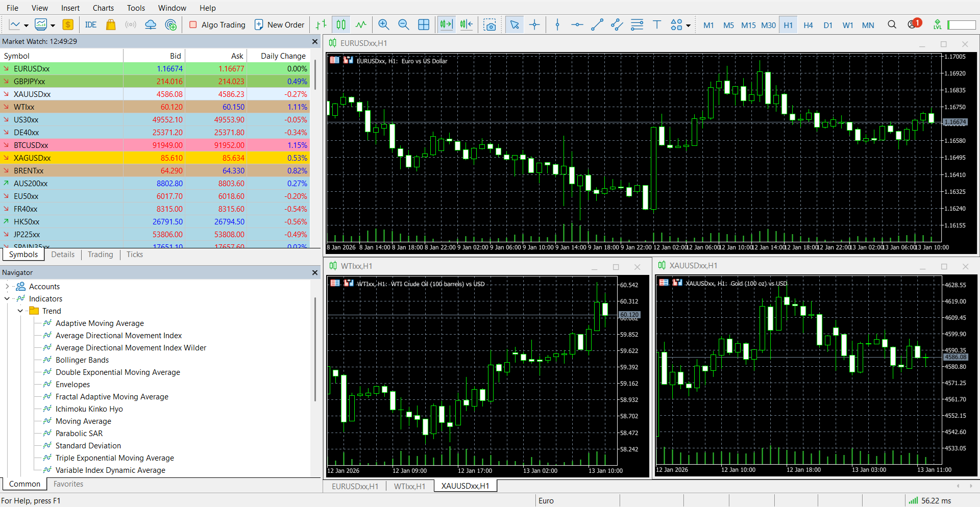Screen dimensions: 980x507
Task: Select the Crosshair tool
Action: tap(534, 24)
